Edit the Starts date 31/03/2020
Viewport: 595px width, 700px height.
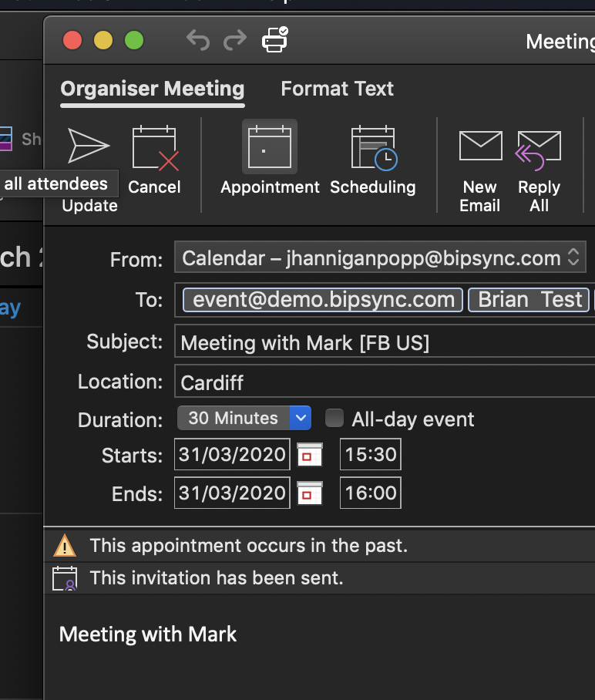pyautogui.click(x=232, y=455)
